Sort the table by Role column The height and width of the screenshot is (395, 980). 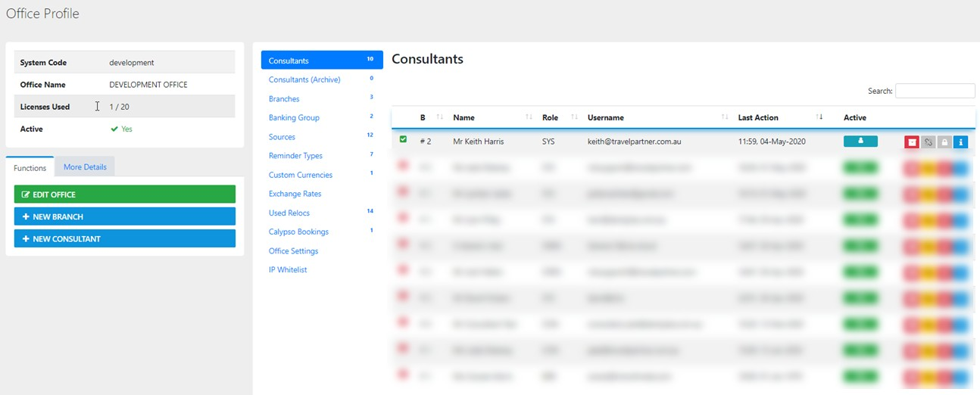559,117
